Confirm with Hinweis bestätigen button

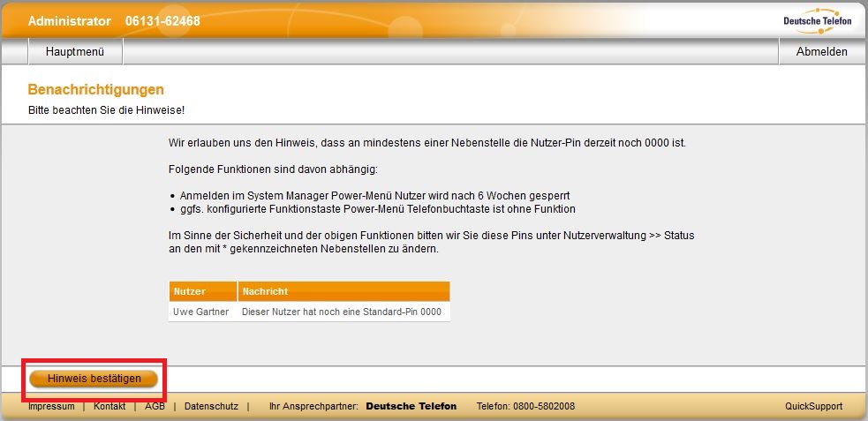(94, 379)
